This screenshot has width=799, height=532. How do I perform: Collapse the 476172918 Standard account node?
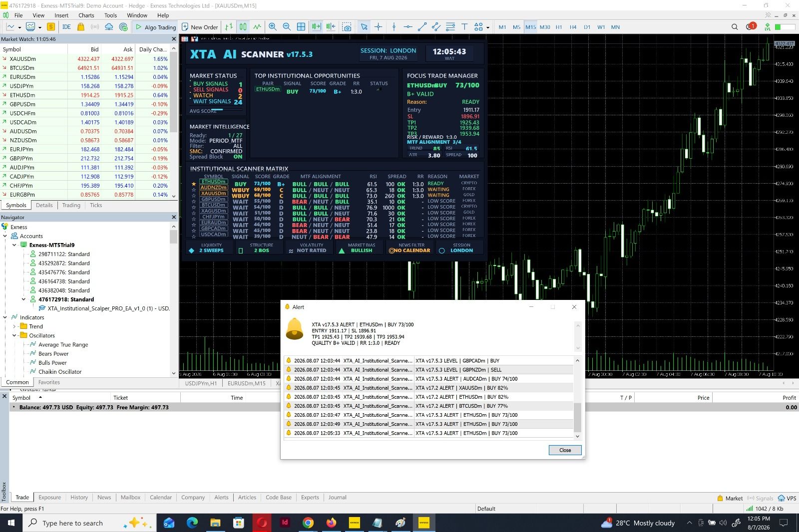[23, 299]
